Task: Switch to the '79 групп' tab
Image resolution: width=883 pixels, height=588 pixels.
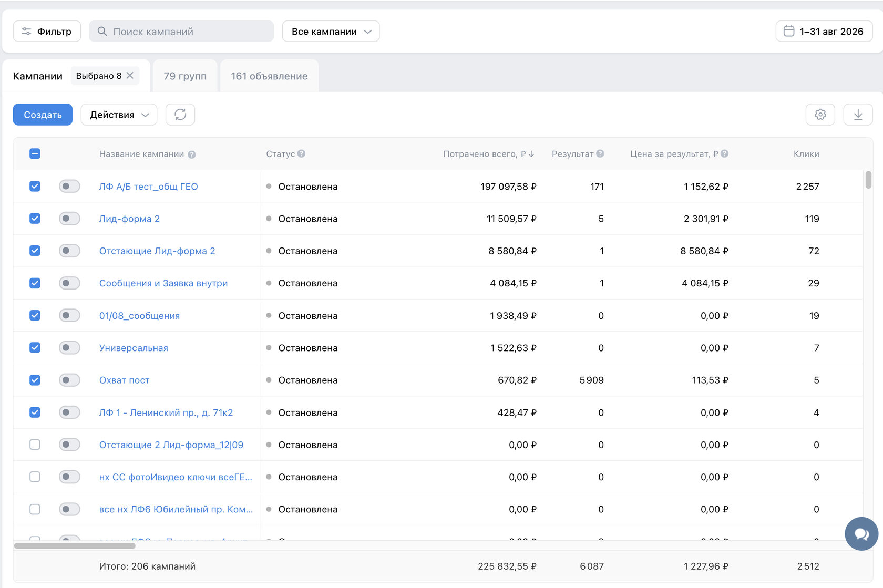Action: (x=185, y=76)
